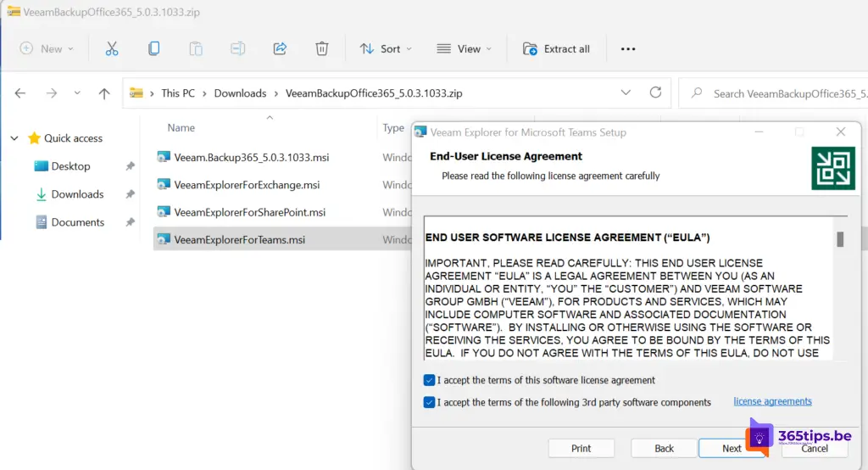Screen dimensions: 868x470
Task: Open the See more three-dots menu
Action: point(628,48)
